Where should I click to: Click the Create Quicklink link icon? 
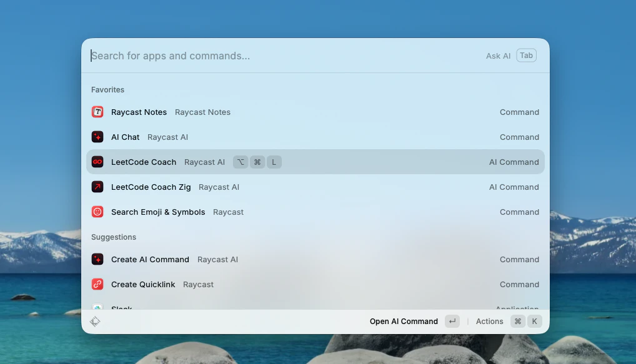[x=97, y=285]
